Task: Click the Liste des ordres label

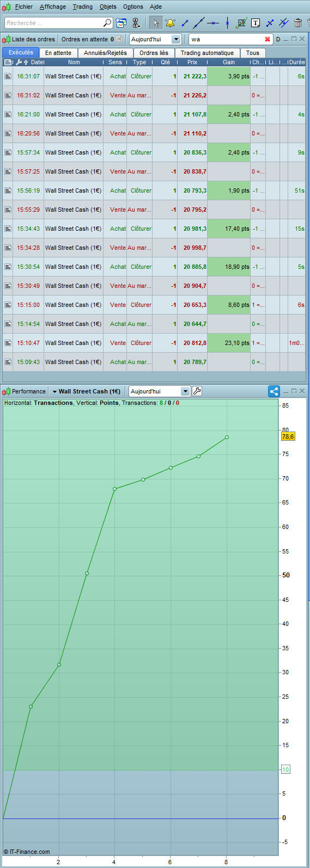Action: [33, 39]
